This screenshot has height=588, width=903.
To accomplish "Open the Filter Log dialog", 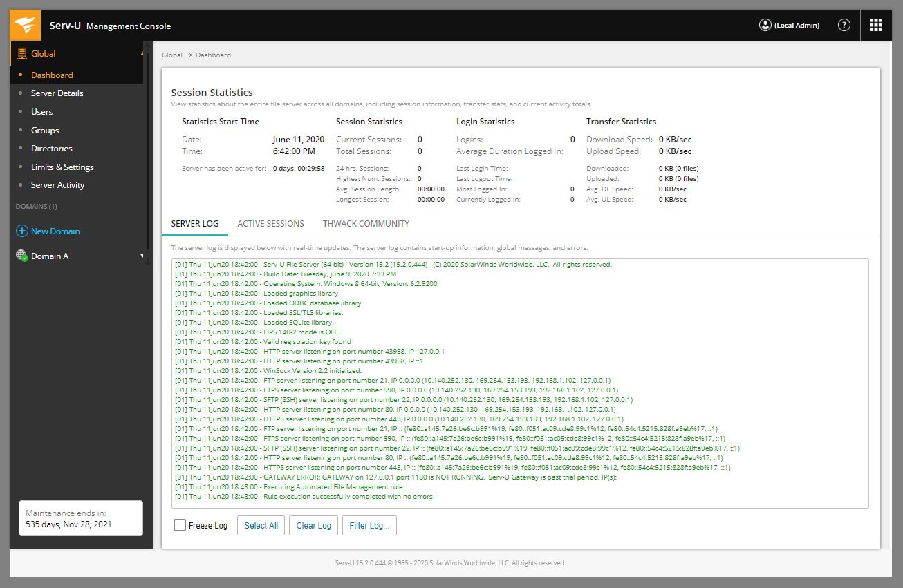I will [369, 525].
